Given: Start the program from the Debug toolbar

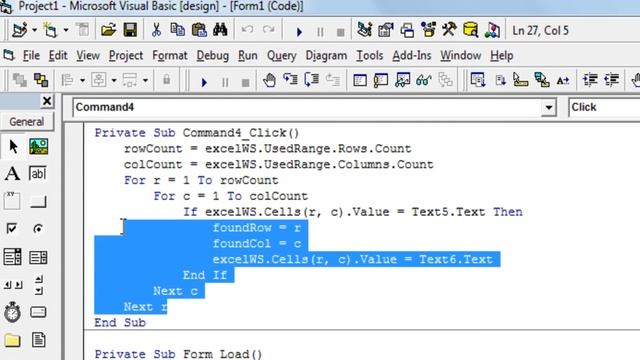Looking at the screenshot, I should (x=204, y=82).
